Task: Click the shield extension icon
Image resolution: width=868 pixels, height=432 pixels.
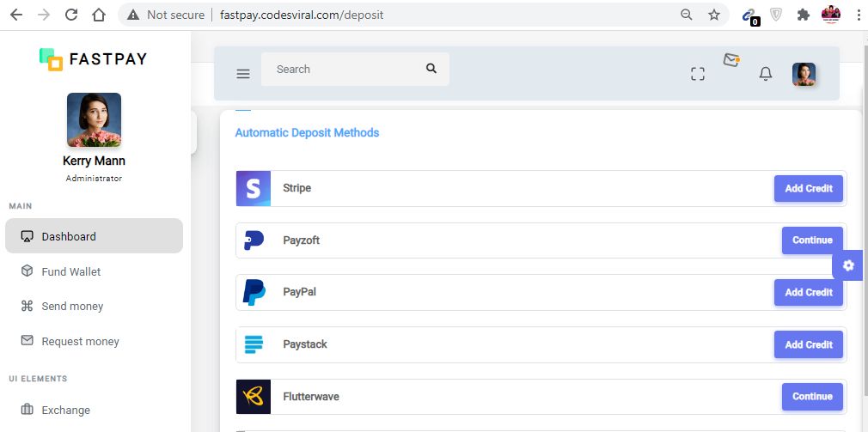Action: pos(776,15)
